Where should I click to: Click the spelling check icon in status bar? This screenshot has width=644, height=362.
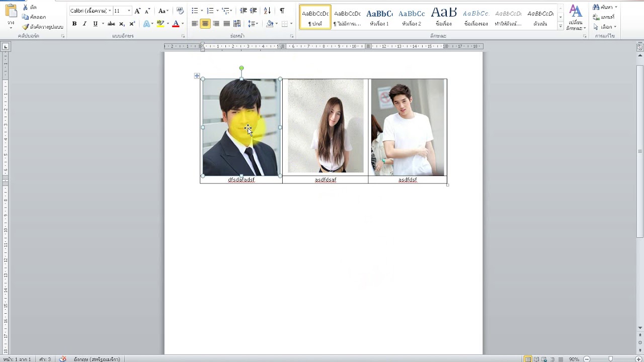tap(62, 359)
